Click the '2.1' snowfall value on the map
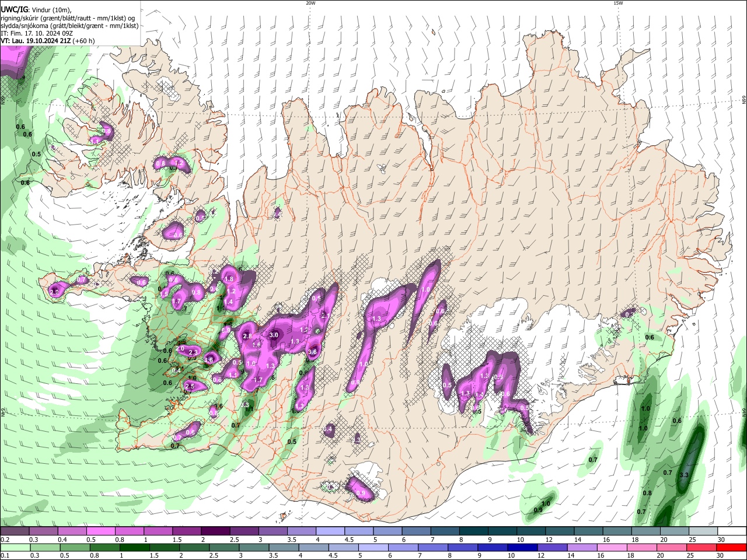747x560 pixels. click(x=325, y=315)
